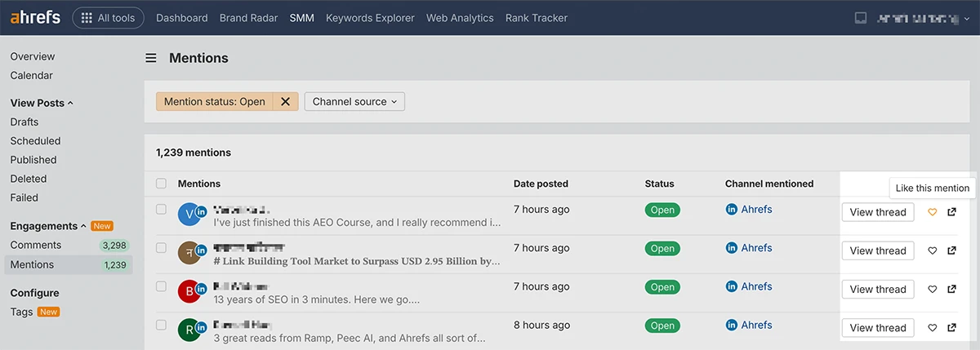Viewport: 980px width, 350px height.
Task: Like the 3 great reads mention
Action: click(933, 328)
